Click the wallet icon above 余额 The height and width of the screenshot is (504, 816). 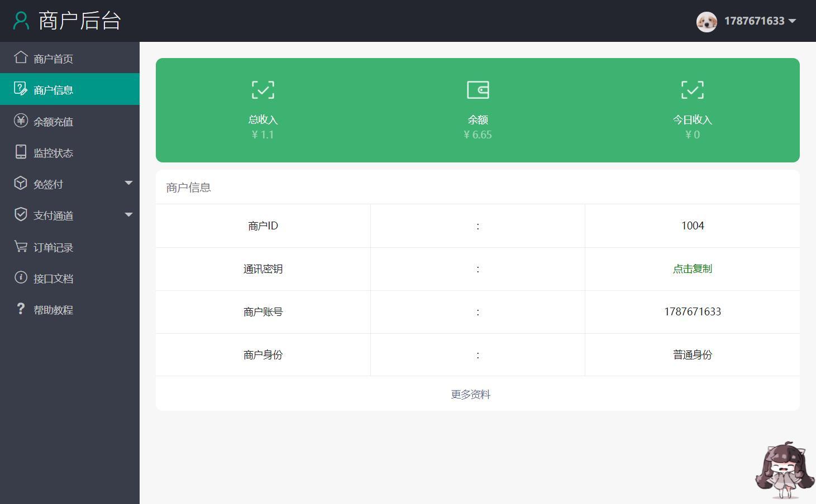coord(478,90)
